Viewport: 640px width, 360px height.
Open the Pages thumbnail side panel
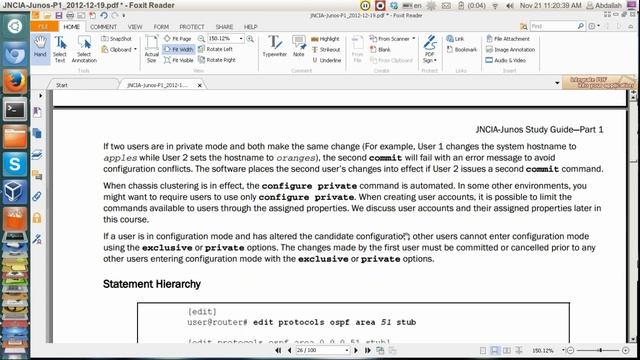pos(37,133)
